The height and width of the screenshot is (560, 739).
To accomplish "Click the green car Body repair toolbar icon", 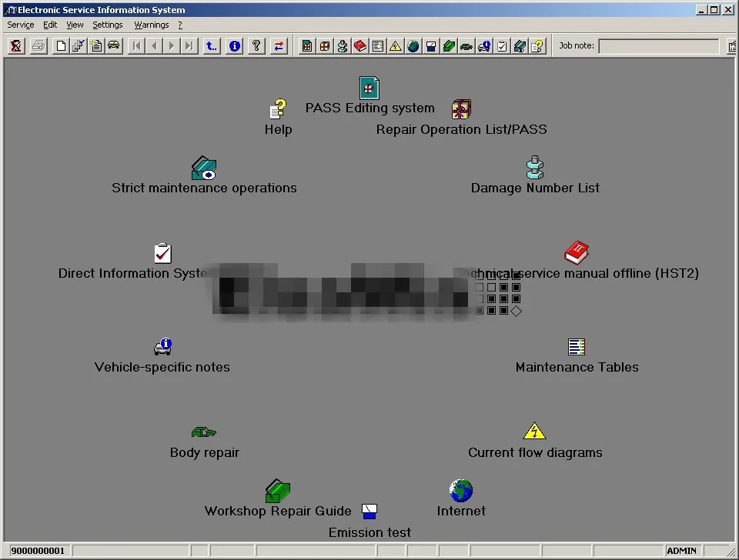I will [x=466, y=45].
